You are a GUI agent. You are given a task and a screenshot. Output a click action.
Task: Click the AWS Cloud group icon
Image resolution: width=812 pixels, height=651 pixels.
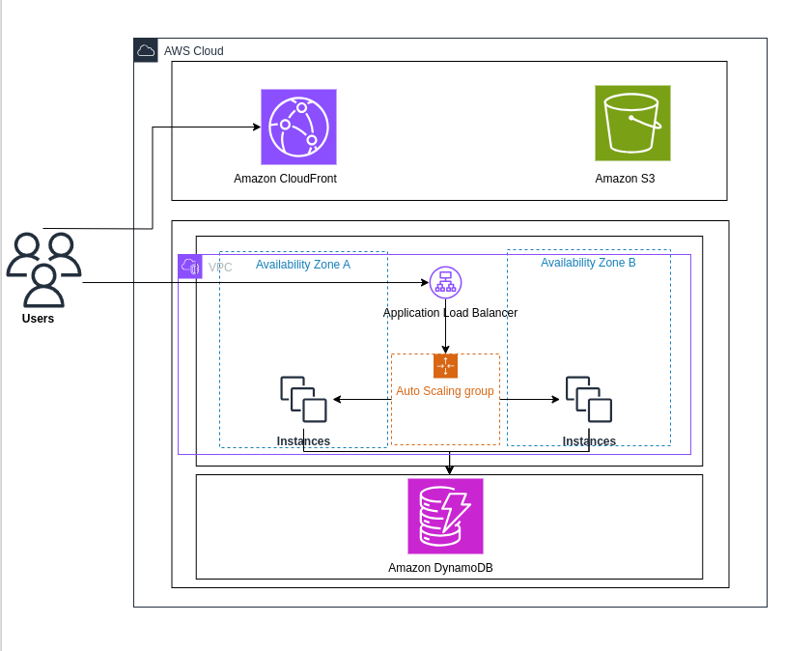click(x=146, y=50)
